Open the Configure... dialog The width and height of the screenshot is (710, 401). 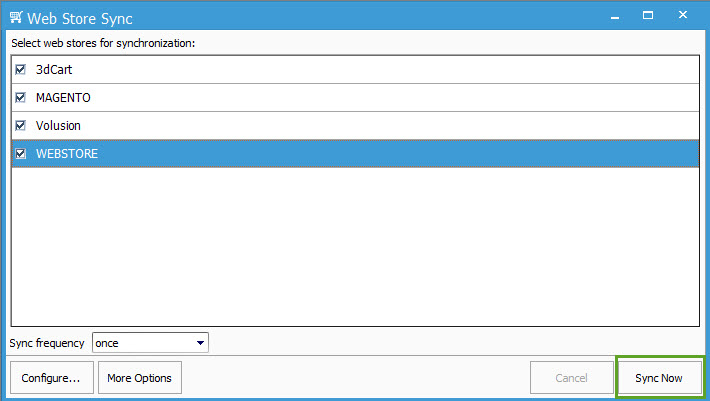click(52, 377)
